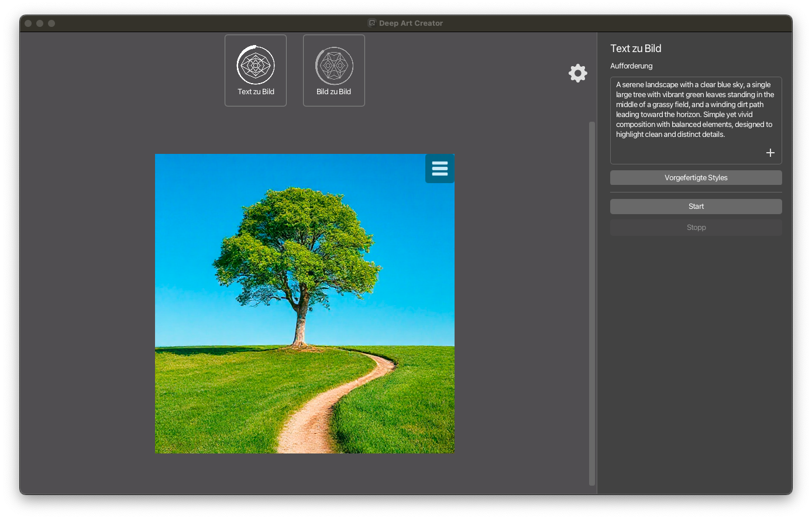Click the "Bild zu Bild" label under the second icon
Image resolution: width=812 pixels, height=519 pixels.
pos(334,92)
